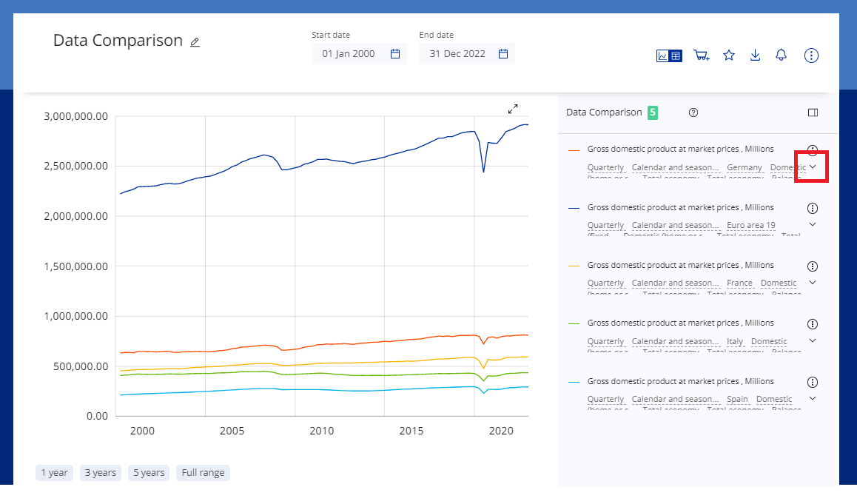The height and width of the screenshot is (504, 857).
Task: Open options menu for France series
Action: click(812, 266)
